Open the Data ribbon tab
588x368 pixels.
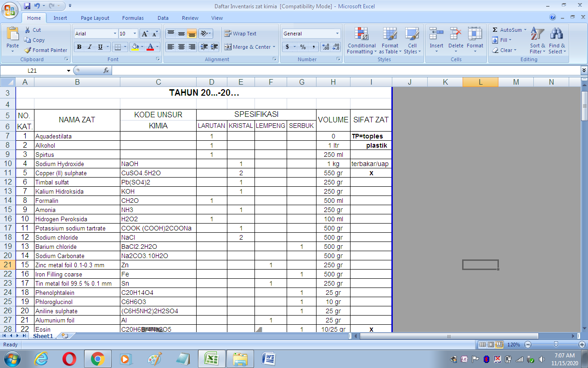163,18
